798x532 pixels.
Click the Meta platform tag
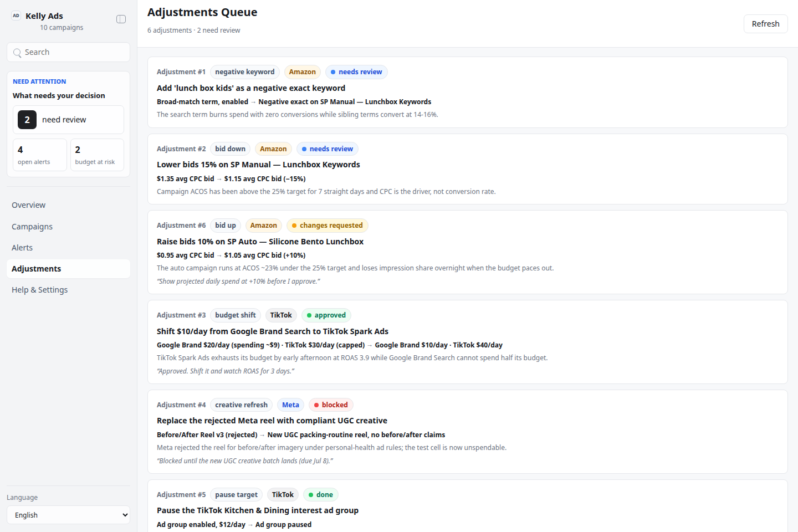click(290, 405)
